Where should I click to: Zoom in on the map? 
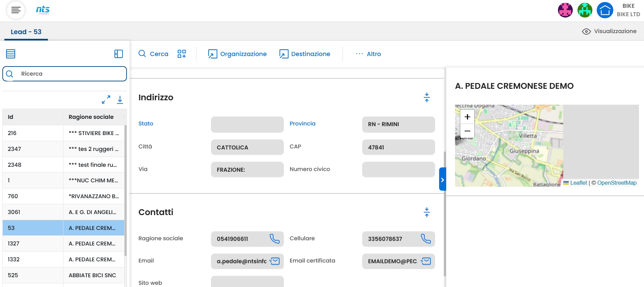[x=467, y=117]
